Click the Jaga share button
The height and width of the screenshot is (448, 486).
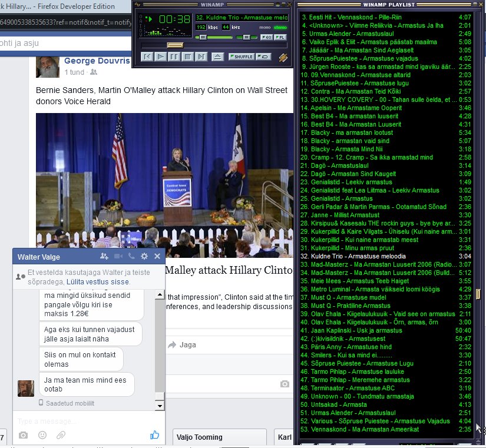point(182,345)
